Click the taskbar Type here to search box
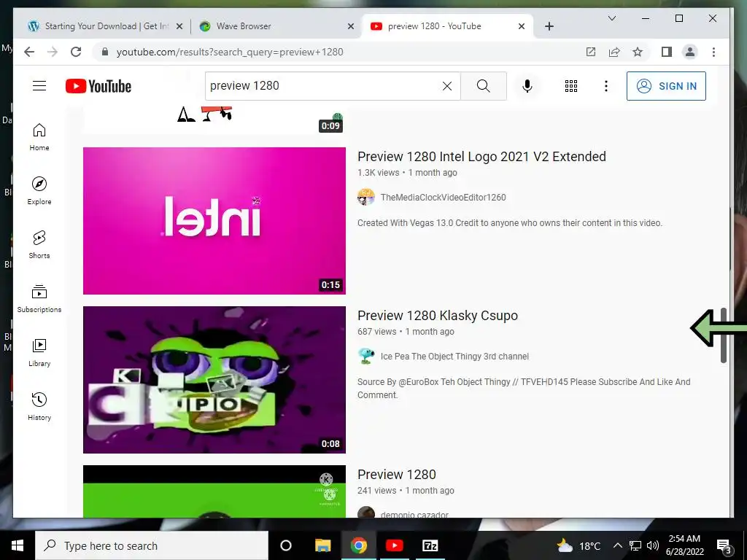Viewport: 747px width, 560px height. coord(152,545)
